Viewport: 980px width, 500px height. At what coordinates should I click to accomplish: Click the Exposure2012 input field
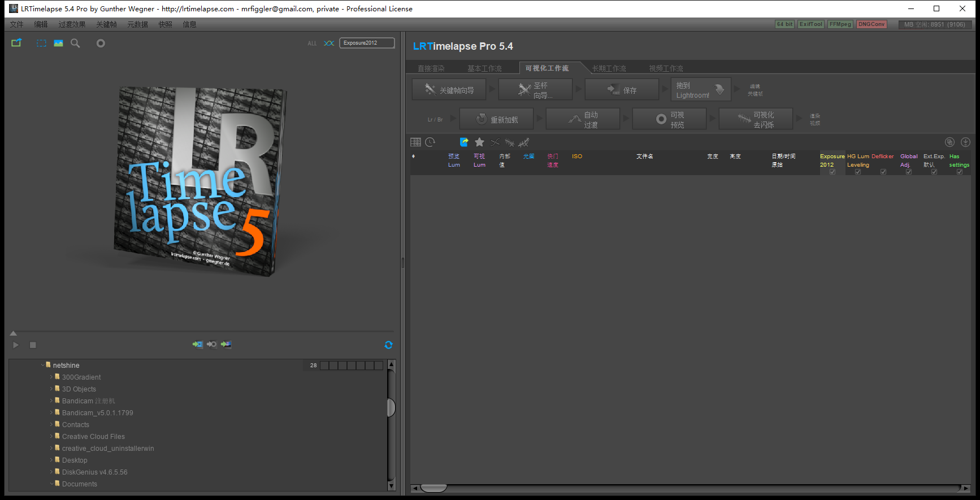(x=367, y=43)
